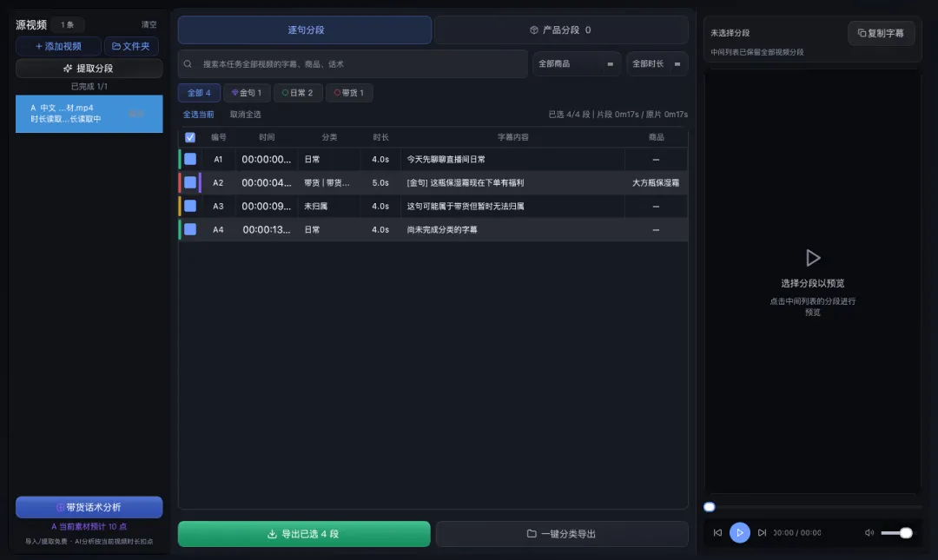Viewport: 938px width, 560px height.
Task: Click the subtitle search input field
Action: pyautogui.click(x=353, y=64)
